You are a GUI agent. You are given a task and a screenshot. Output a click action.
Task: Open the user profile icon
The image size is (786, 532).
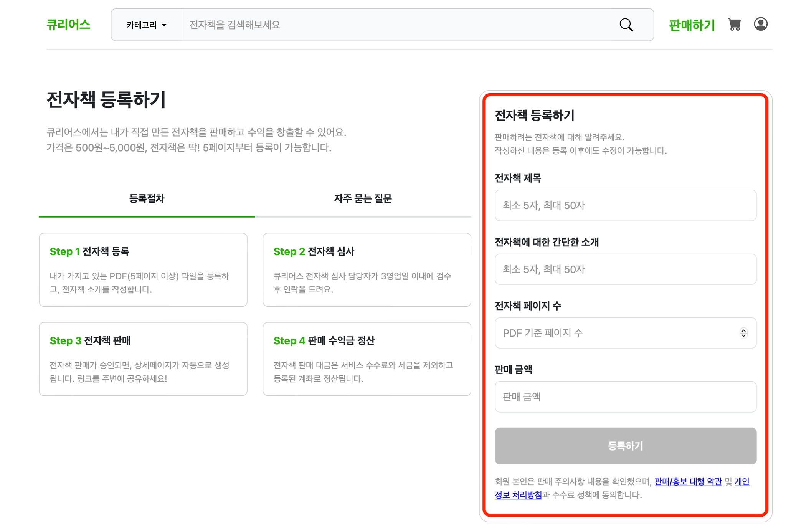pos(760,24)
